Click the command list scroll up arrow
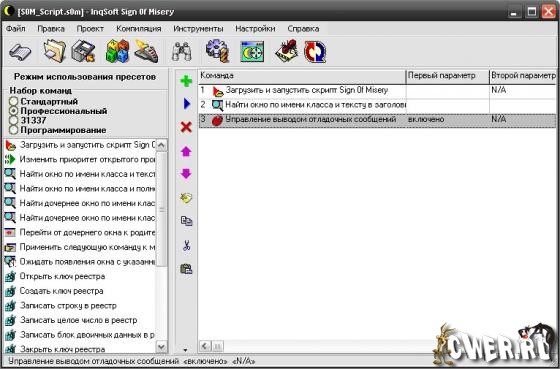The height and width of the screenshot is (369, 560). tap(161, 145)
